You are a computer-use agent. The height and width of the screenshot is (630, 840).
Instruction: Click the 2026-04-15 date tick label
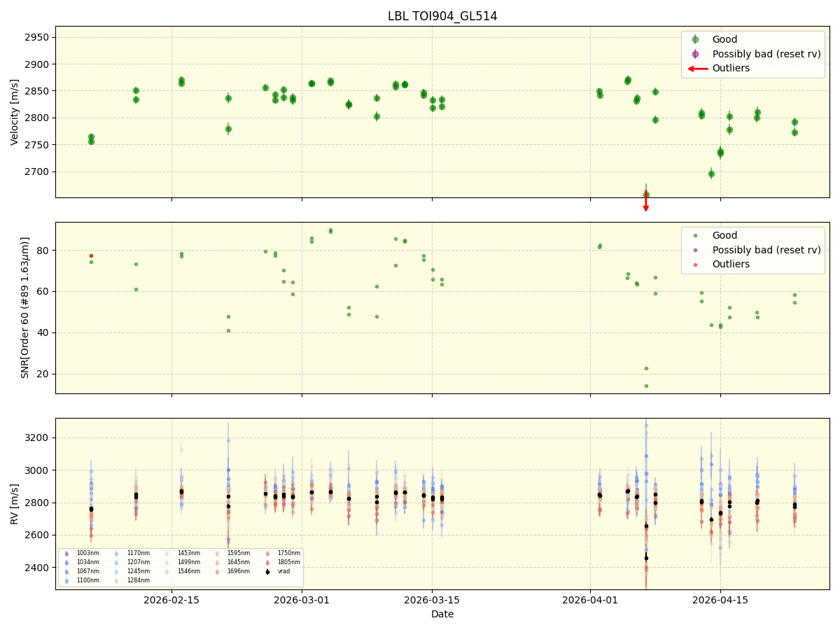pyautogui.click(x=720, y=600)
